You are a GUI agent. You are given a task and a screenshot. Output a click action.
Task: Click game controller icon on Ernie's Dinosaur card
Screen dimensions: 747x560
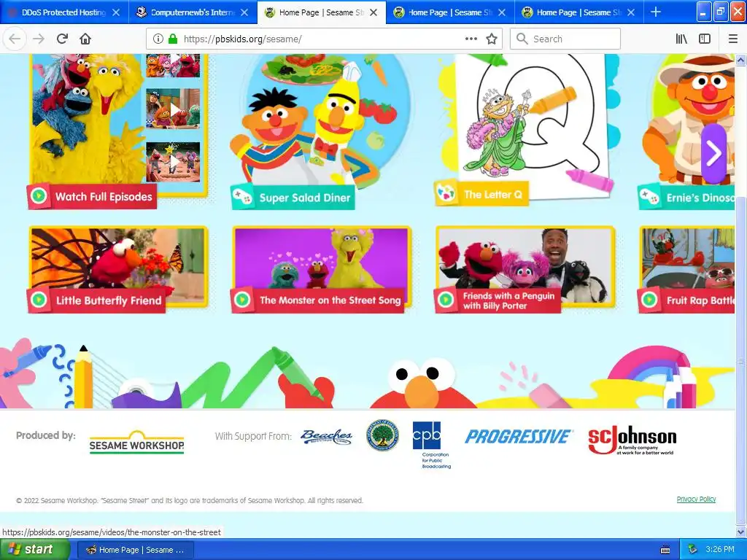pyautogui.click(x=649, y=196)
